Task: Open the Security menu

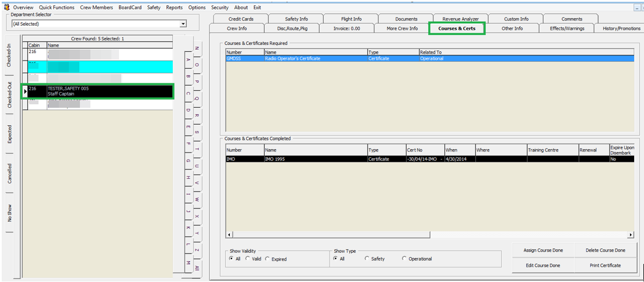Action: click(x=220, y=8)
